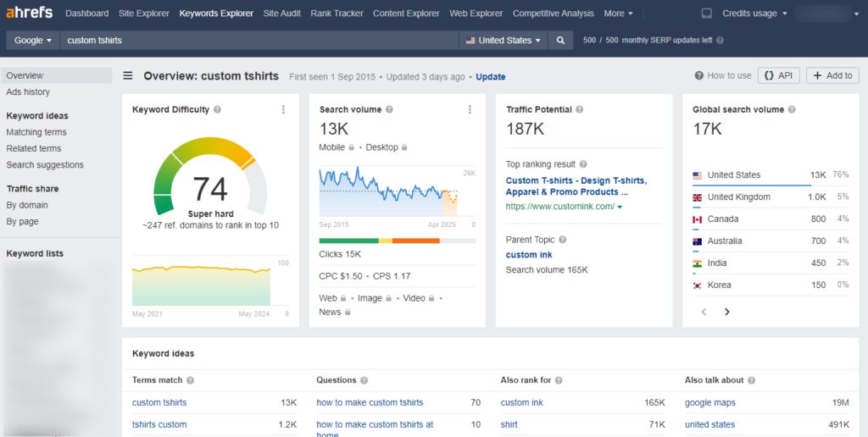Click the Add to button
This screenshot has width=868, height=437.
coord(832,75)
